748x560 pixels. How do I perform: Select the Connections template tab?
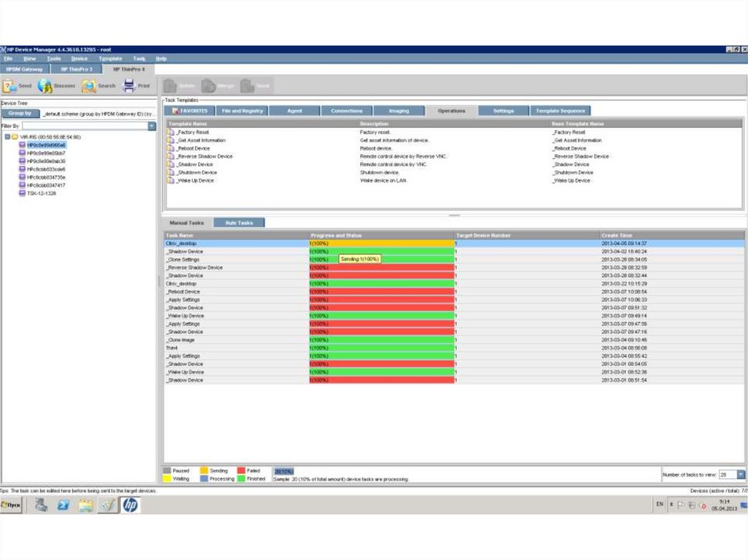(347, 111)
